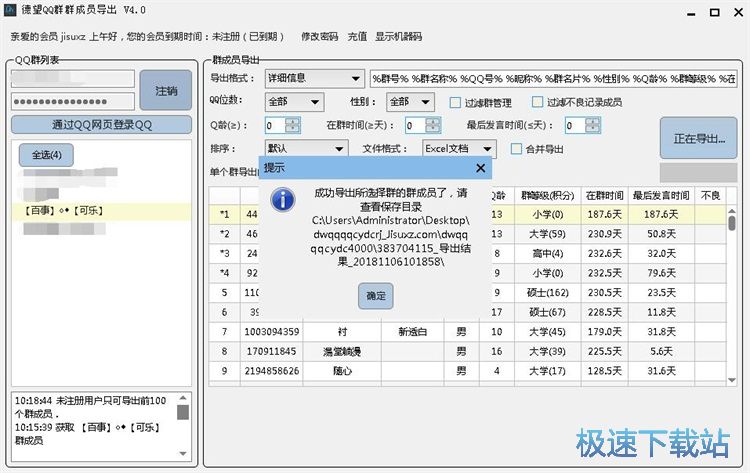Open the QQ位数 dropdown
This screenshot has height=473, width=750.
click(294, 102)
